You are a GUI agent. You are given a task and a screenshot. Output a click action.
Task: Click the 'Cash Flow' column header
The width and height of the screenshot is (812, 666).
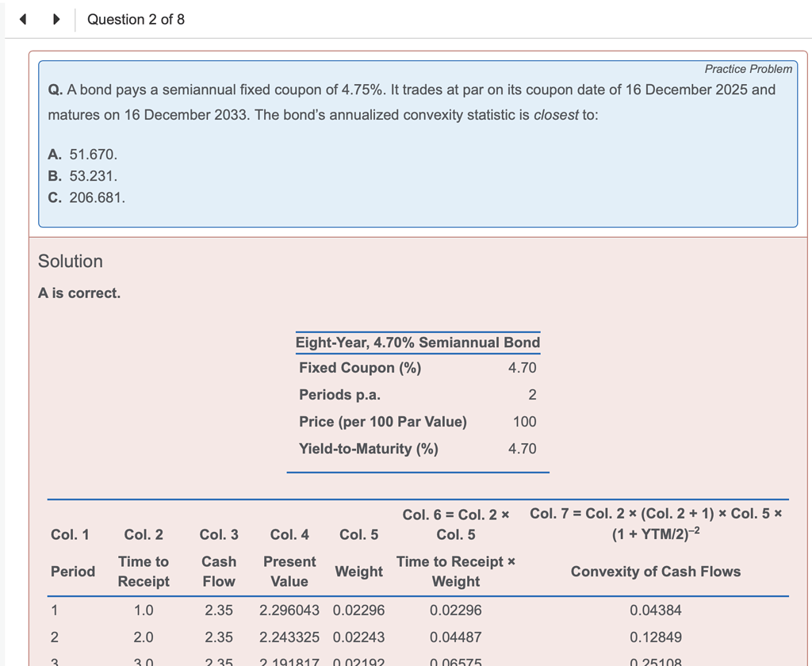coord(219,572)
